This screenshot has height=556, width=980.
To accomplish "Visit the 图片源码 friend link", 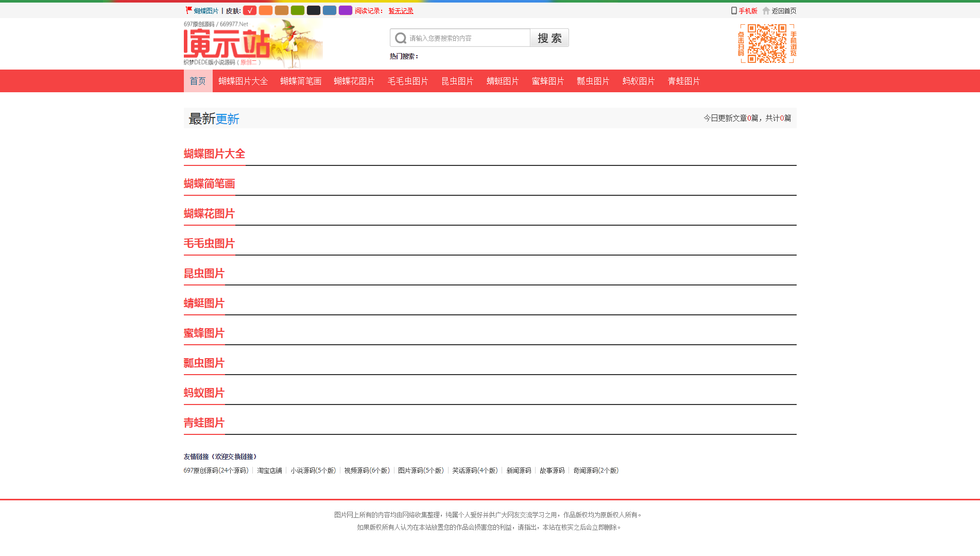I will click(x=421, y=470).
